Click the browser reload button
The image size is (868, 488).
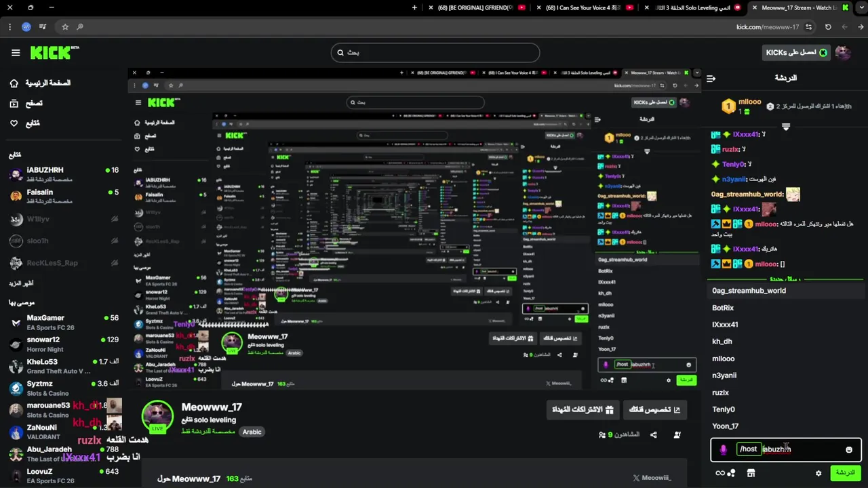[828, 27]
